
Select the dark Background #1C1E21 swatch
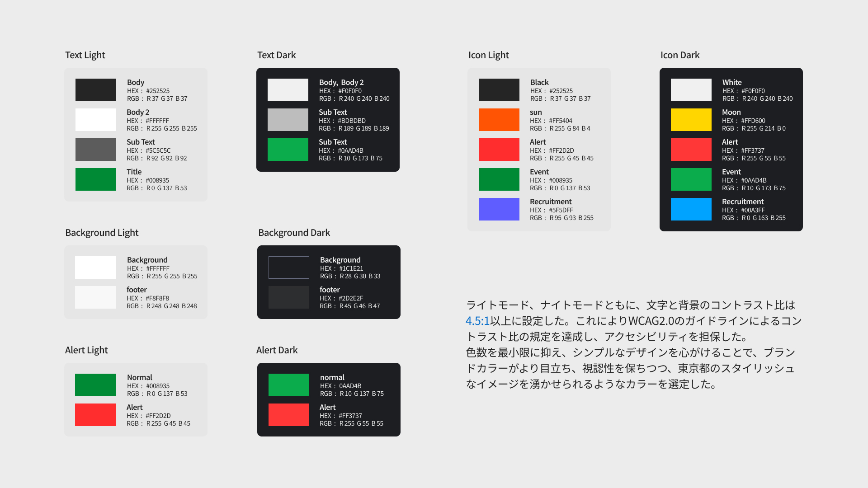coord(288,267)
